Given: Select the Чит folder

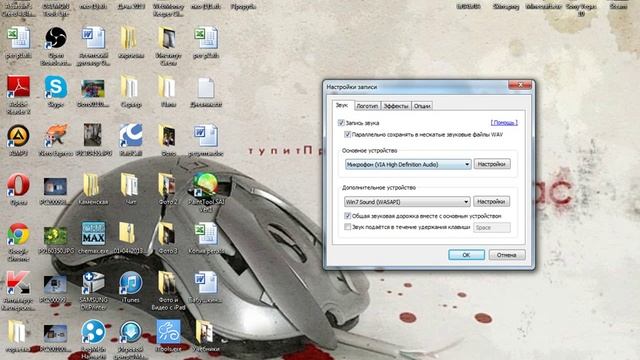Looking at the screenshot, I should tap(130, 185).
